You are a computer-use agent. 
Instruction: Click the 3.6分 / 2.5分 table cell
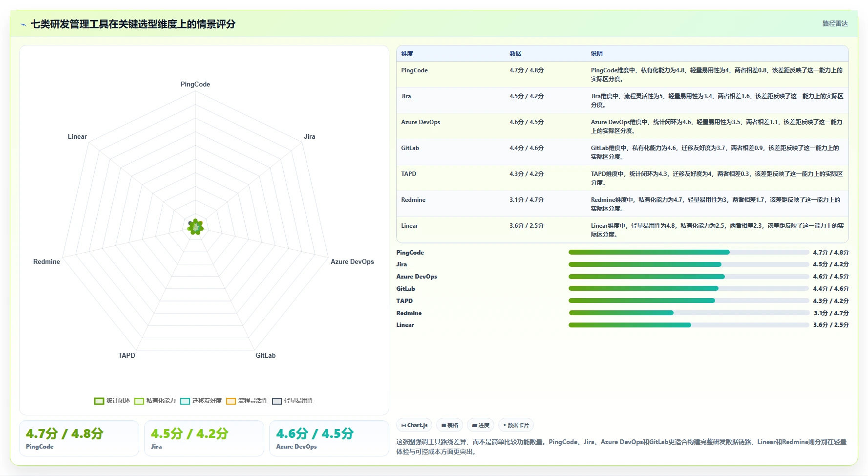point(527,226)
